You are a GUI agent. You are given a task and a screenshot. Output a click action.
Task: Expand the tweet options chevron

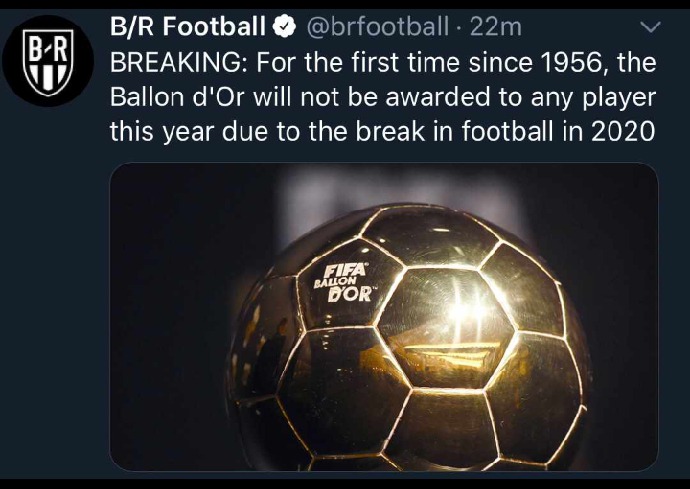point(650,27)
